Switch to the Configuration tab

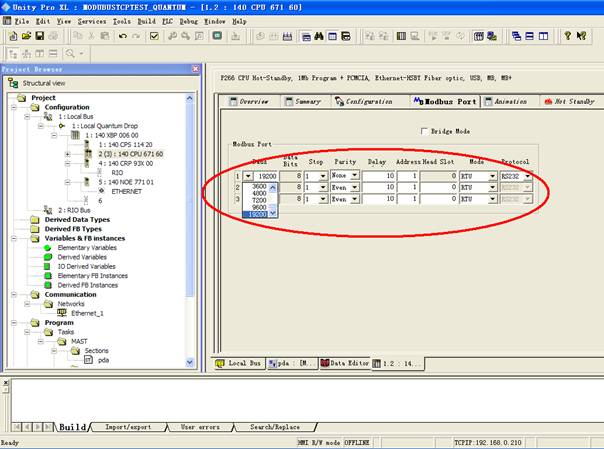pos(368,101)
